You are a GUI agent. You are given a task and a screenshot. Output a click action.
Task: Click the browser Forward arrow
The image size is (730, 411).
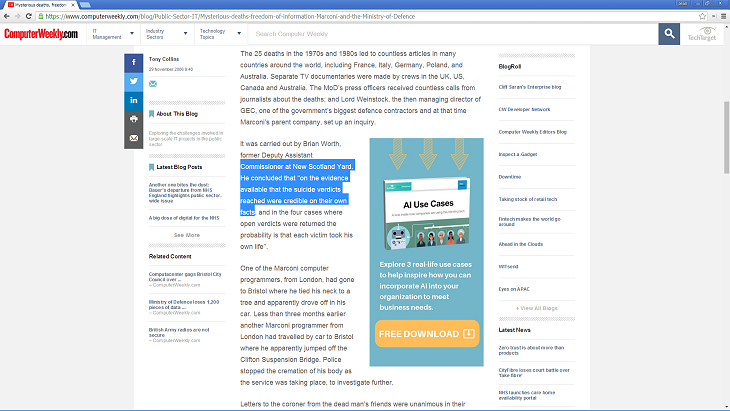[17, 16]
